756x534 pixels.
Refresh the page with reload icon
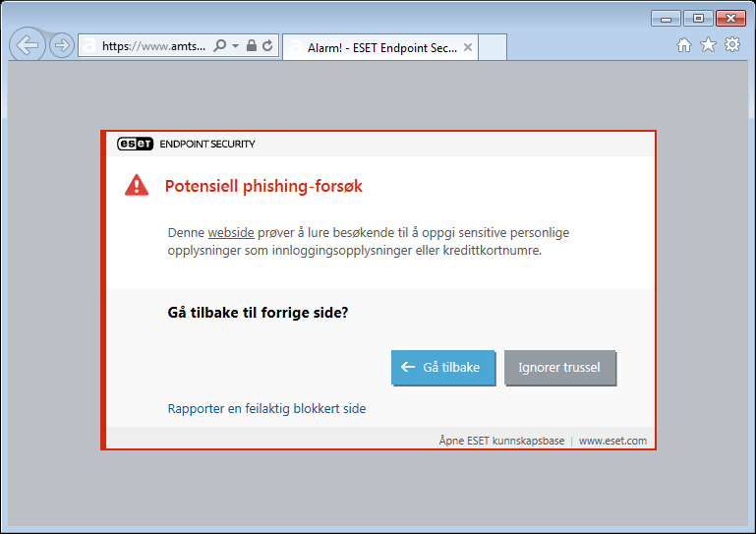click(267, 46)
